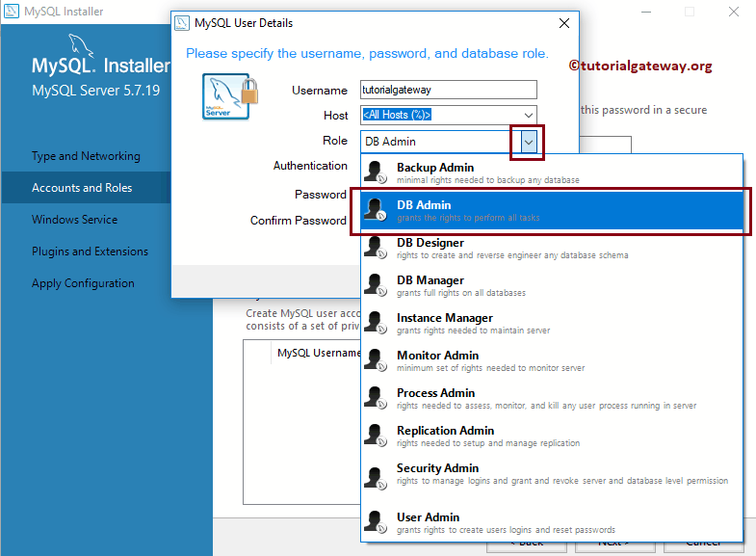Image resolution: width=756 pixels, height=556 pixels.
Task: Click 'grants rights needed to maintain server' text
Action: tap(473, 331)
